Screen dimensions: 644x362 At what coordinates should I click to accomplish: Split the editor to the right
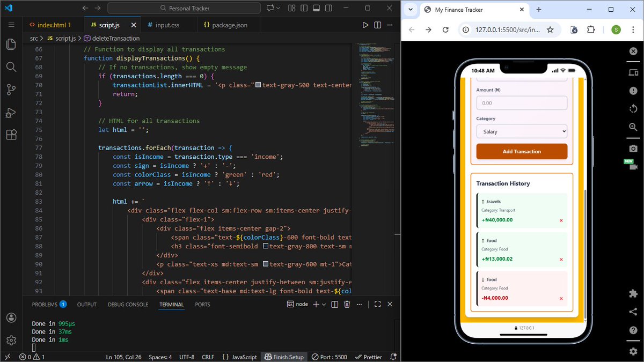(378, 25)
